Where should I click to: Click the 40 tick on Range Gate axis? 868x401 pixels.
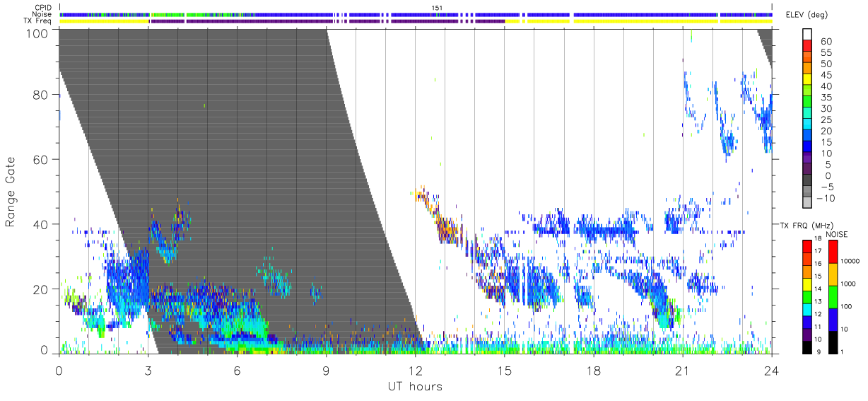pyautogui.click(x=41, y=224)
